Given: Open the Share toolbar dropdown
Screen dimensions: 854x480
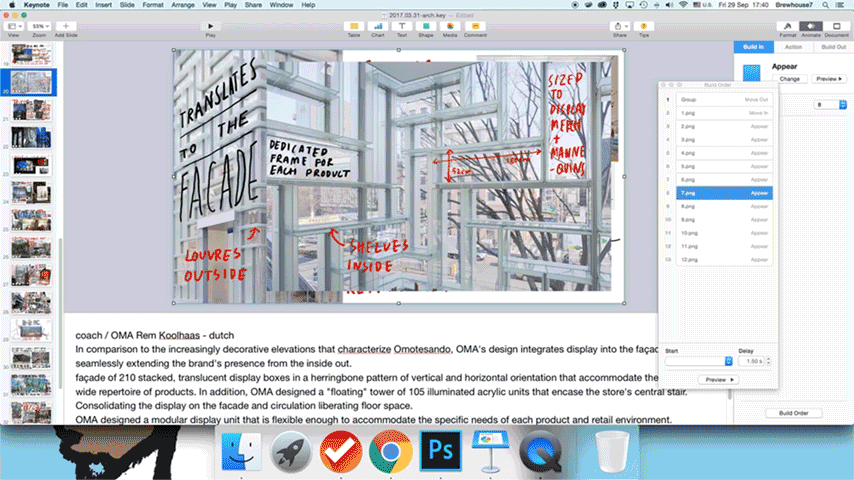Looking at the screenshot, I should tap(620, 26).
